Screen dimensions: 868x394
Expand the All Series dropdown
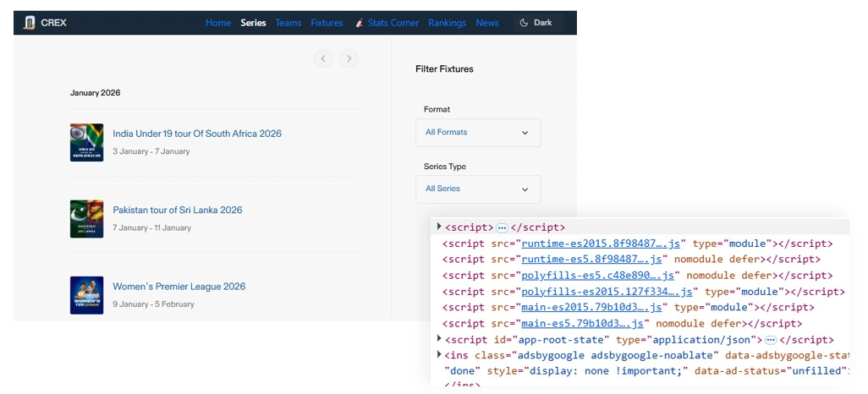[x=478, y=189]
